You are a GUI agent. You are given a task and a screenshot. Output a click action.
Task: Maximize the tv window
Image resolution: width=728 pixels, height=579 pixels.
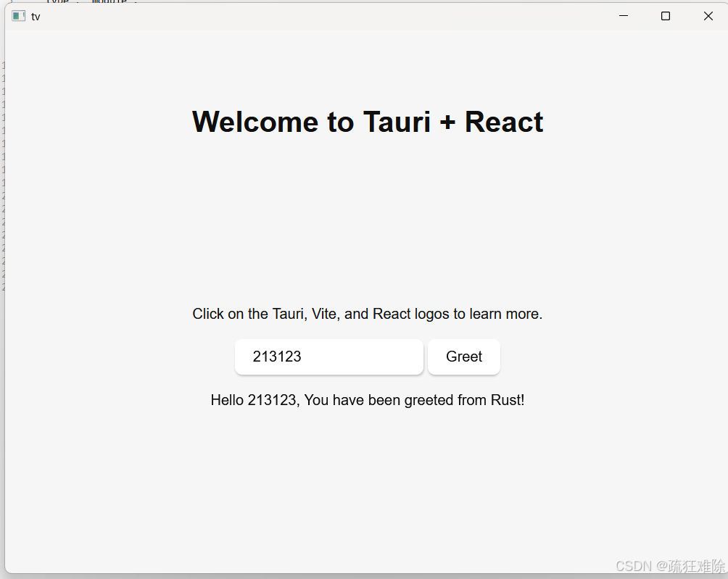point(666,16)
